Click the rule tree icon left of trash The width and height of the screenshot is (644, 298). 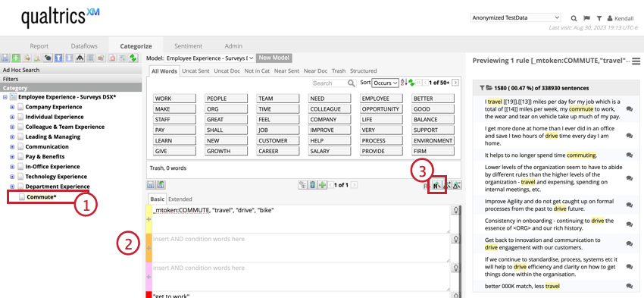point(303,185)
